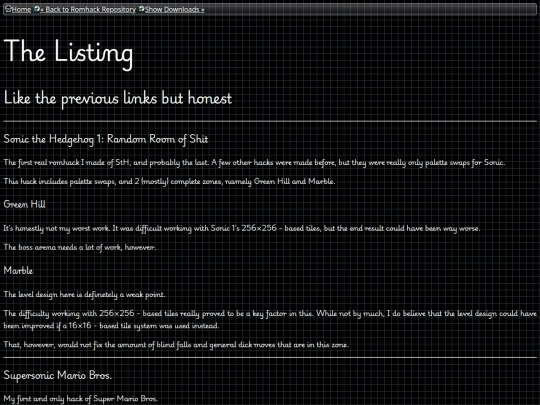Click the icon before Show Downloads
Screen dimensions: 540x405
pos(141,9)
